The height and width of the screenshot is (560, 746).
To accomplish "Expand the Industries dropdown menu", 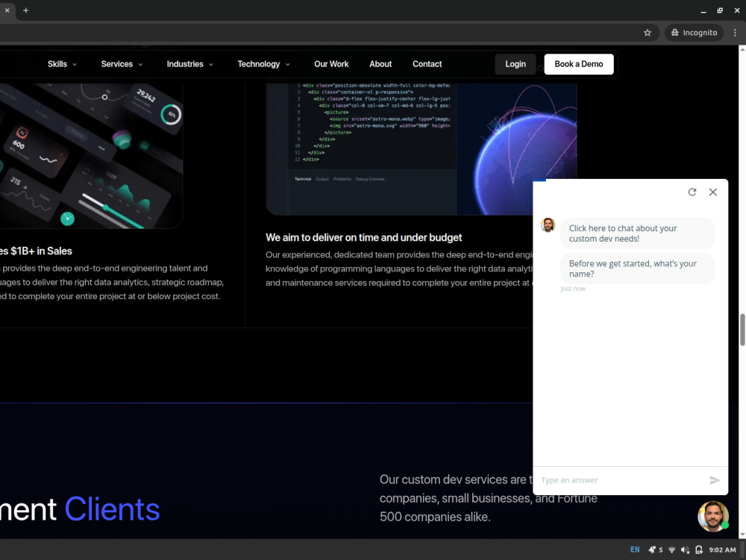I will point(189,64).
